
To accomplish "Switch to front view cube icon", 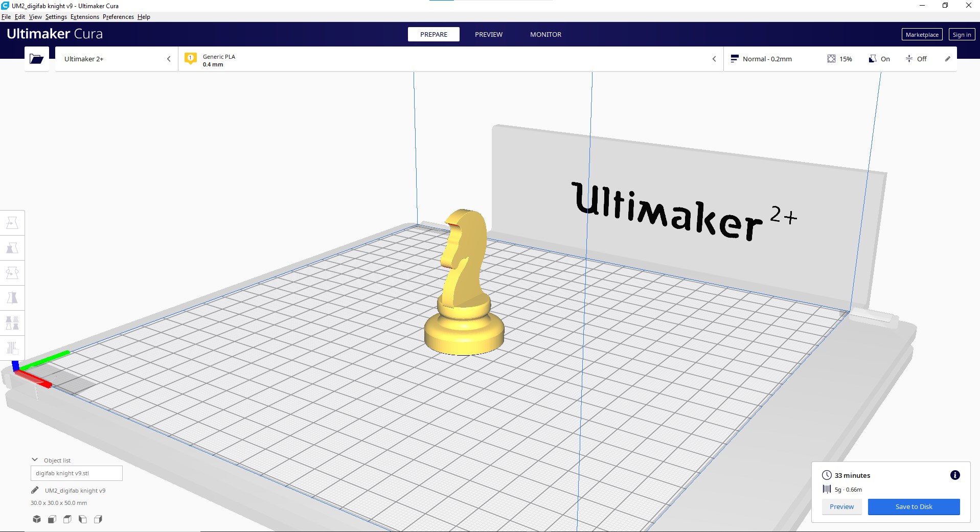I will pyautogui.click(x=52, y=519).
